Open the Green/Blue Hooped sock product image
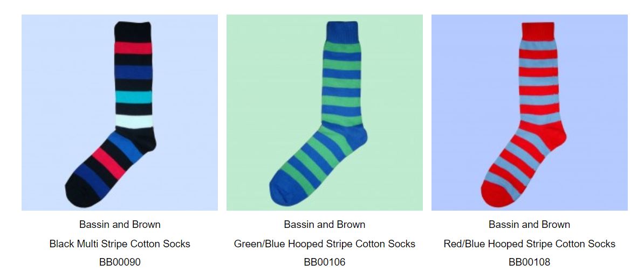The image size is (644, 271). coord(325,113)
